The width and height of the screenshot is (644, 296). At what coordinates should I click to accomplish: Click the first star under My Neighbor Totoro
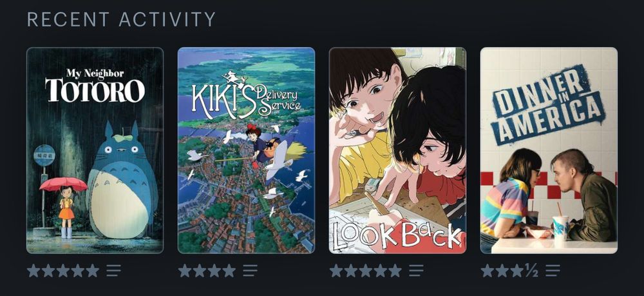(x=33, y=270)
